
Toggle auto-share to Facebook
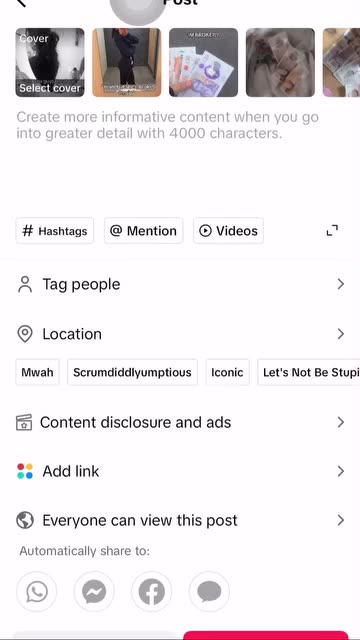pos(151,591)
